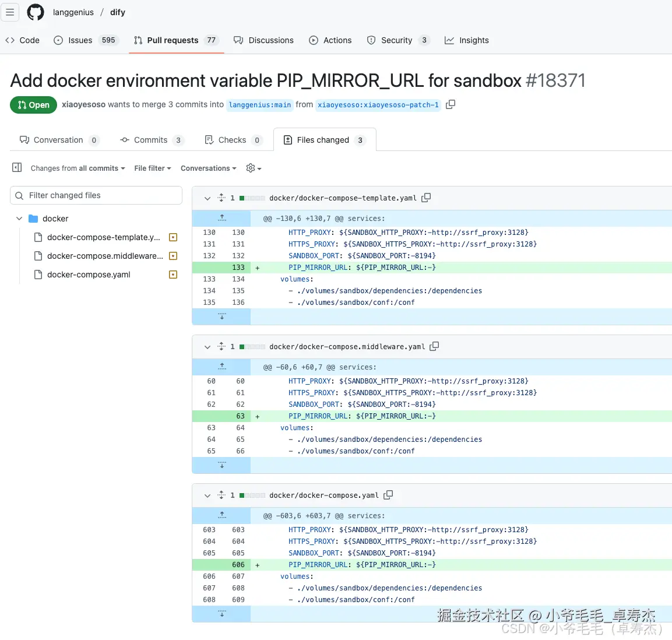Switch to Commits tab
This screenshot has width=672, height=640.
(152, 140)
